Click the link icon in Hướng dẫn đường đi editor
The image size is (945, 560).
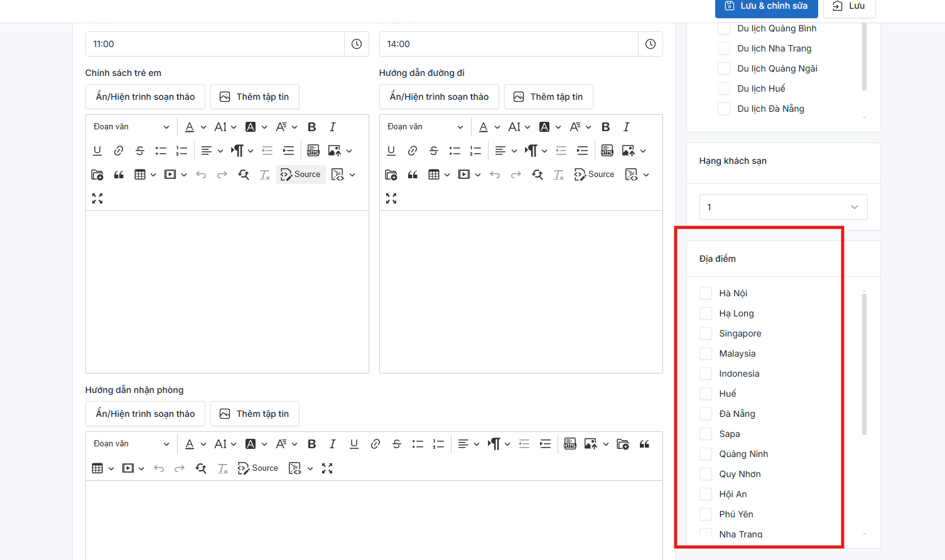coord(413,151)
